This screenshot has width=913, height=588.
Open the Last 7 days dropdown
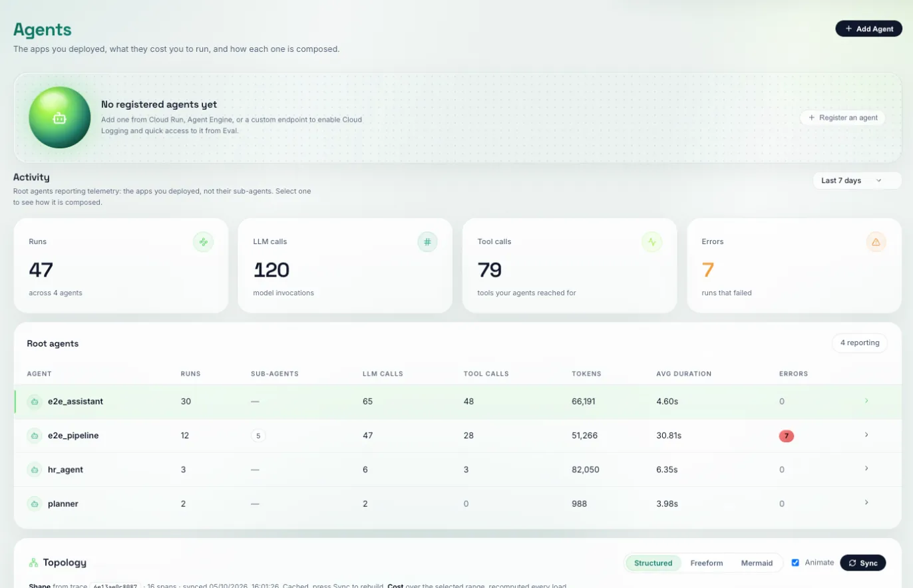[857, 180]
